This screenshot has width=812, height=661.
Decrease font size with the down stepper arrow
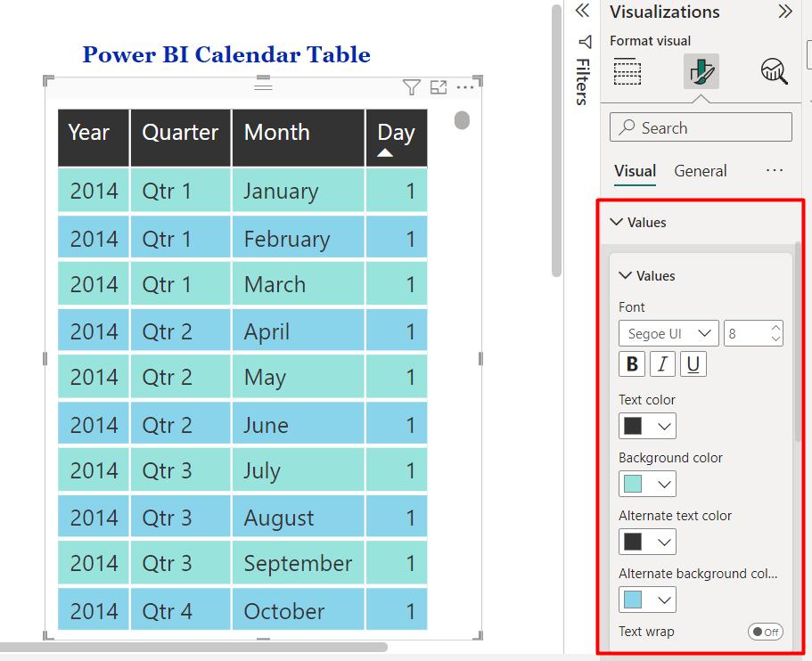775,339
